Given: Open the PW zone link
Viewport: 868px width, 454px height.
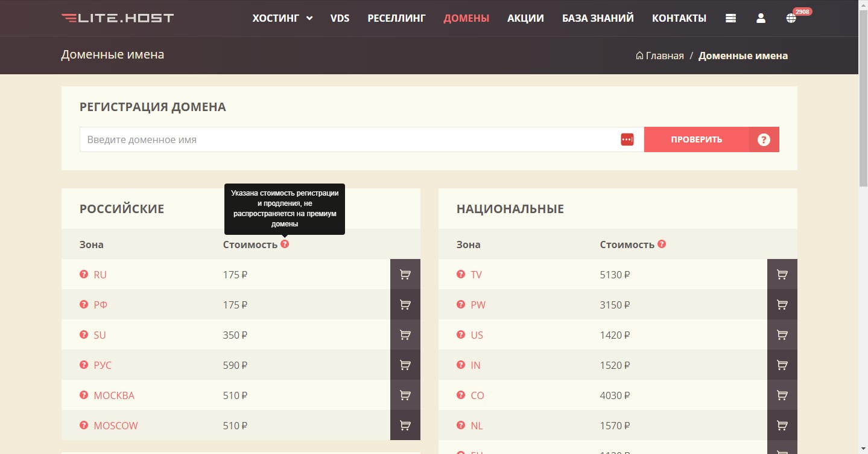Looking at the screenshot, I should [x=478, y=304].
